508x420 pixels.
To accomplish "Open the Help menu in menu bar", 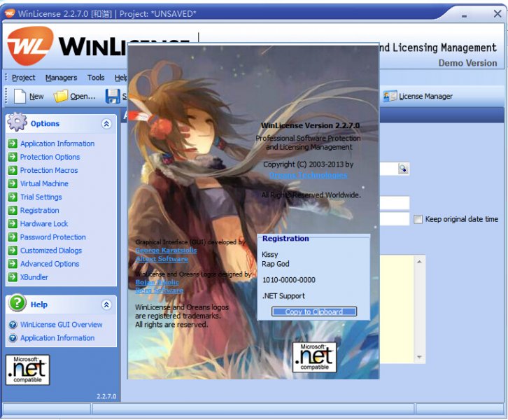I will click(121, 78).
